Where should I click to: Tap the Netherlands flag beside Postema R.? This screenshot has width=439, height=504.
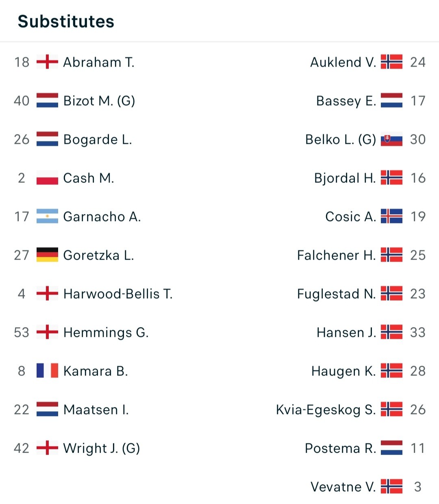click(x=391, y=448)
